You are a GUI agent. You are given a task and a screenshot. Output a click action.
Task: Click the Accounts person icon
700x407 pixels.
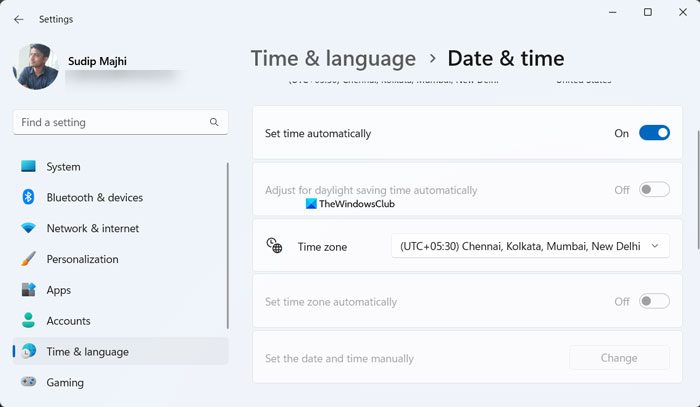coord(28,321)
